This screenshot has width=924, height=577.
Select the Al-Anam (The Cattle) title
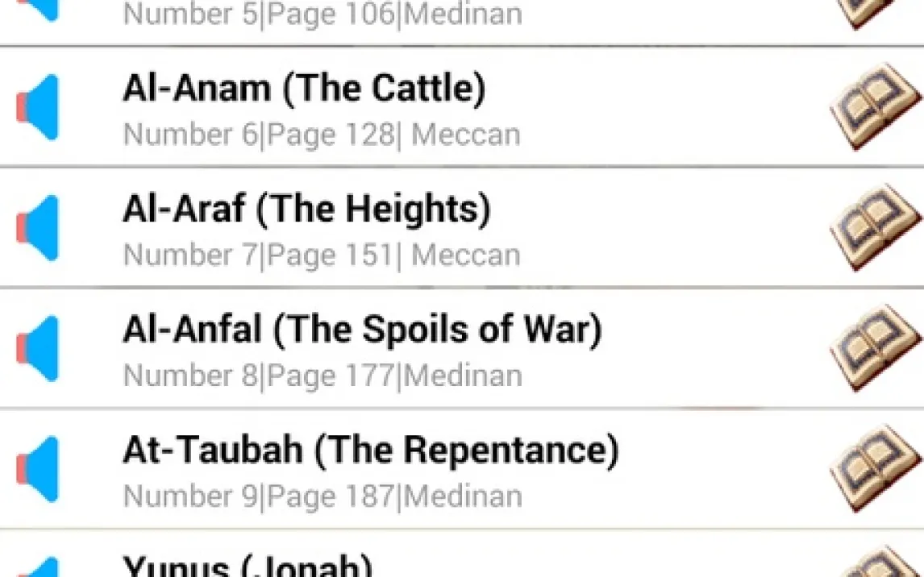(304, 88)
